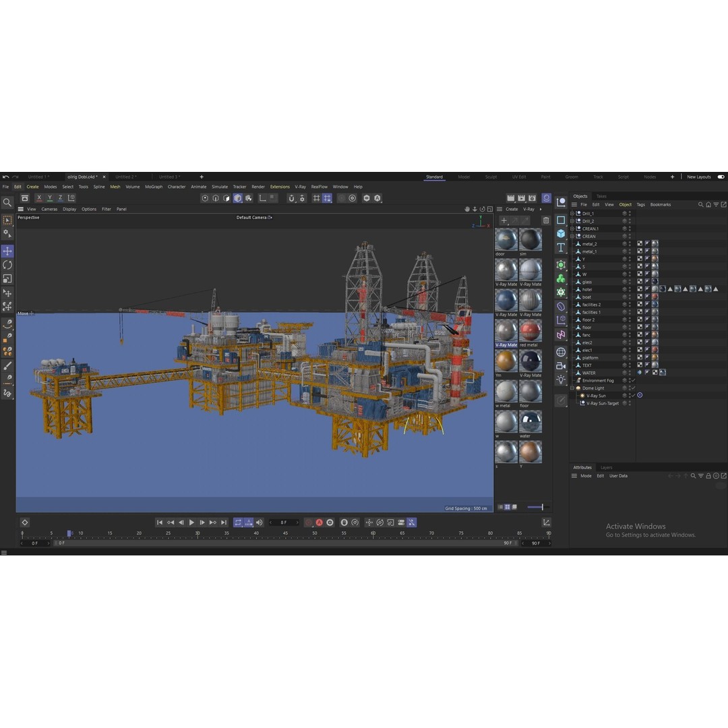Open the Live Selection tool
Viewport: 728px width, 728px height.
click(x=7, y=220)
